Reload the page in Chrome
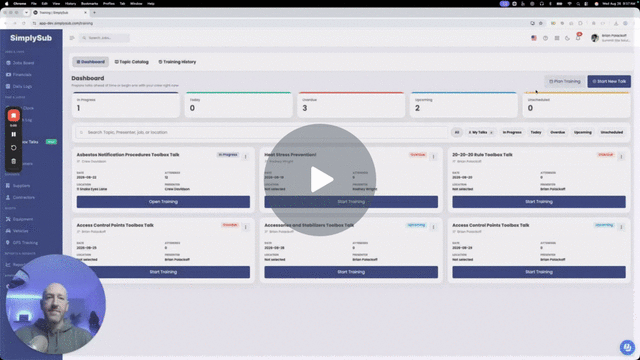 [24, 23]
